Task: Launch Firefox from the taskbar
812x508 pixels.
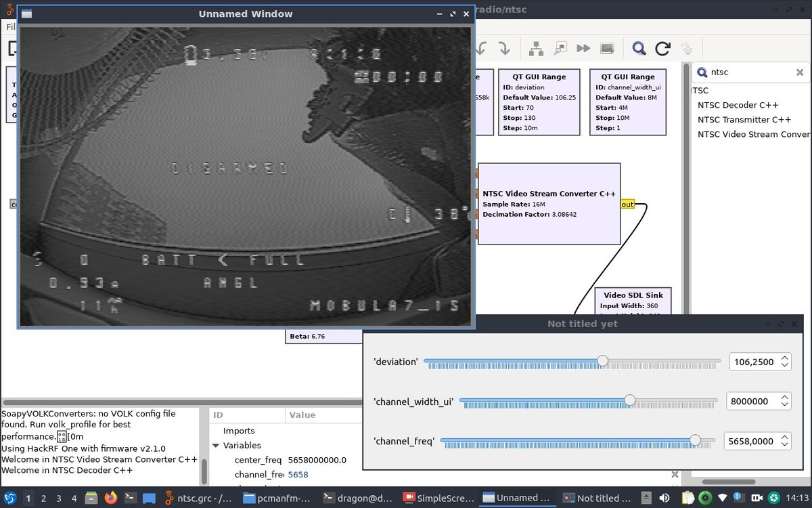Action: [110, 498]
